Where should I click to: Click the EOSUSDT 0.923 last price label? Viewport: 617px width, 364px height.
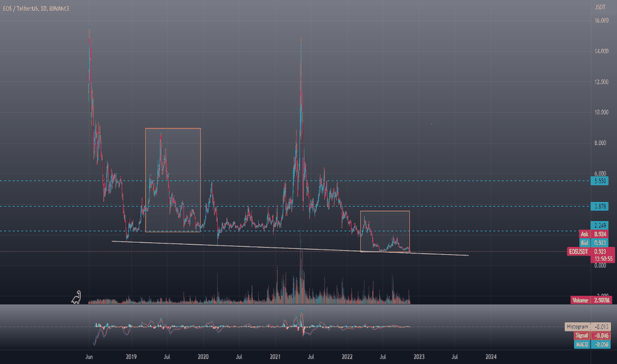pos(591,251)
